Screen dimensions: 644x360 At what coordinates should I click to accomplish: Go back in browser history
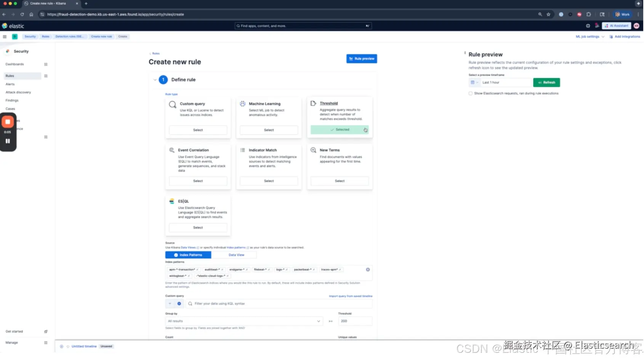(4, 14)
